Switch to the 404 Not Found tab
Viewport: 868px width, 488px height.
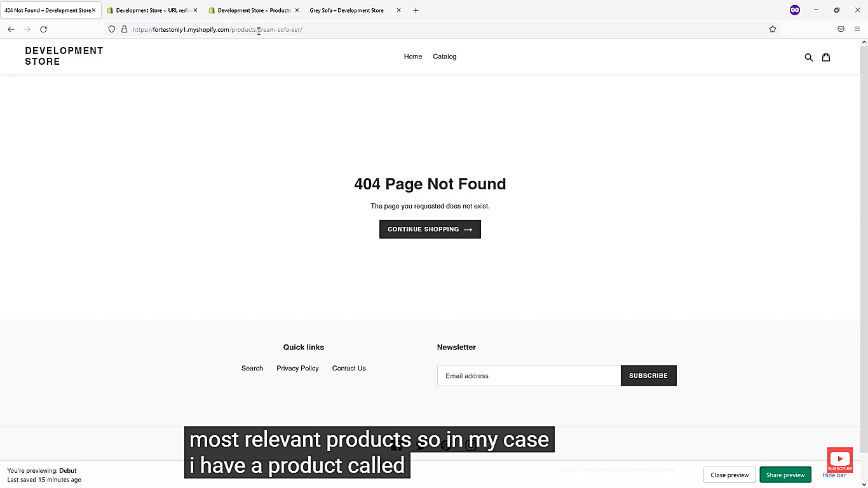click(47, 10)
